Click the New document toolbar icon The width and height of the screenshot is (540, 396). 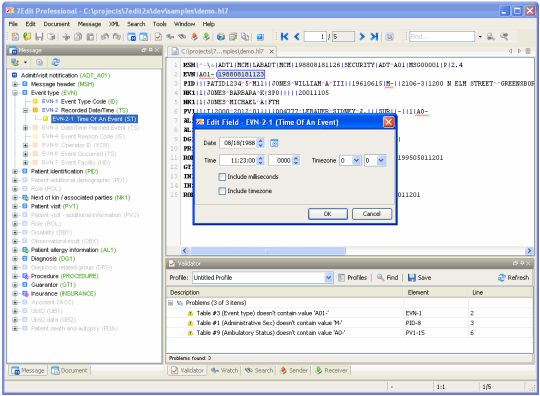coord(15,37)
